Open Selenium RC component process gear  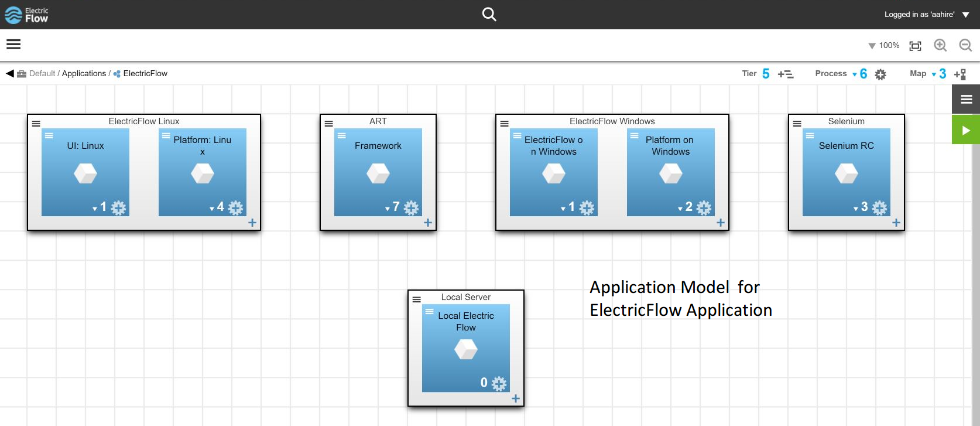coord(880,207)
